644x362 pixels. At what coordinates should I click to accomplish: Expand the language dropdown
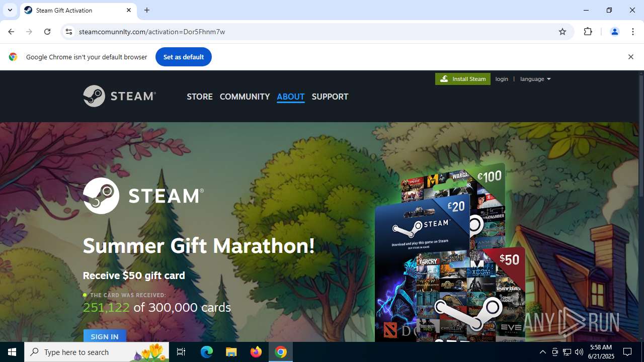click(535, 79)
